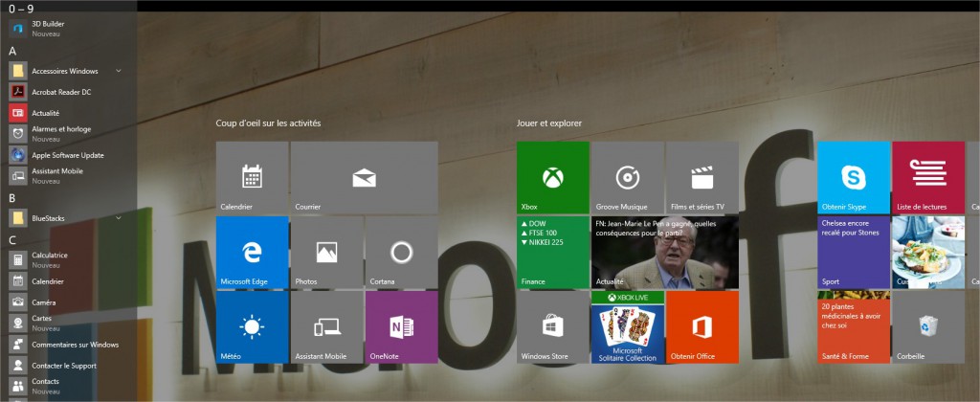Click the BlueStacks folder icon
This screenshot has height=402, width=980.
(x=18, y=218)
